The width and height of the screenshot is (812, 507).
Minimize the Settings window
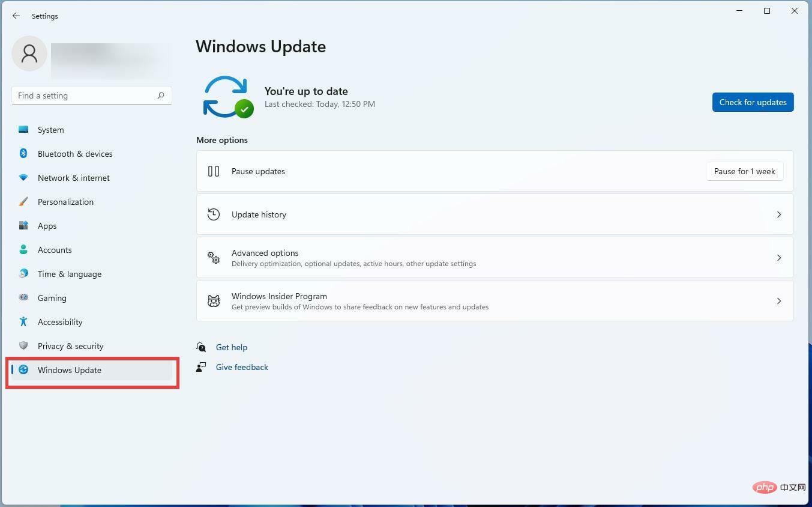click(x=739, y=11)
